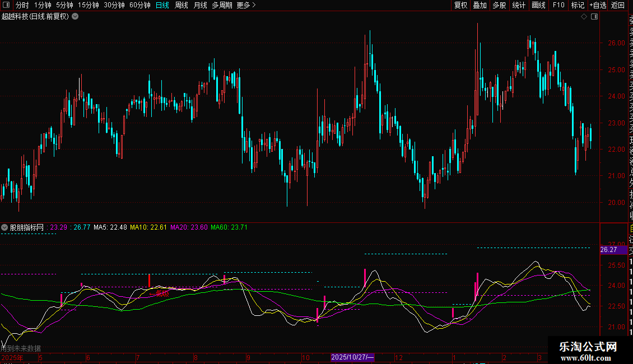Expand the 更多 periods menu

[246, 5]
